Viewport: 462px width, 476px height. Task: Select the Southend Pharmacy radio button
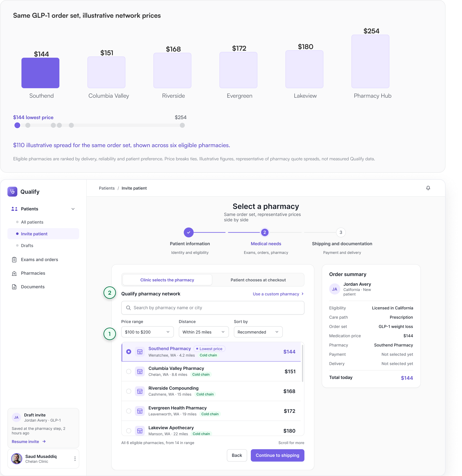click(x=128, y=352)
